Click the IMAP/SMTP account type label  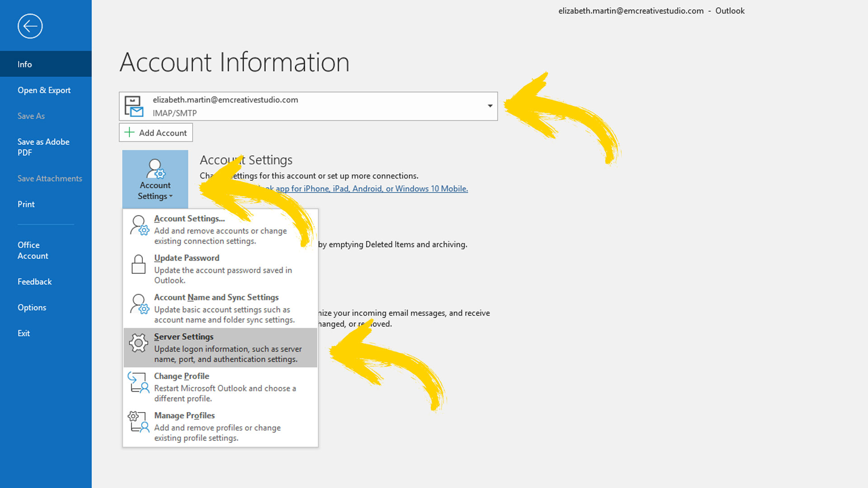click(175, 113)
